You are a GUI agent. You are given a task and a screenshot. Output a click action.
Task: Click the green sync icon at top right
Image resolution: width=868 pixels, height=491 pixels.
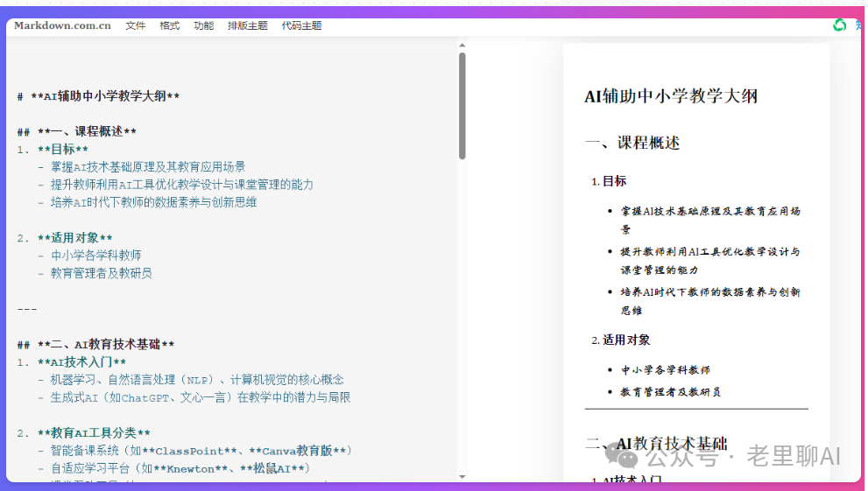[839, 25]
